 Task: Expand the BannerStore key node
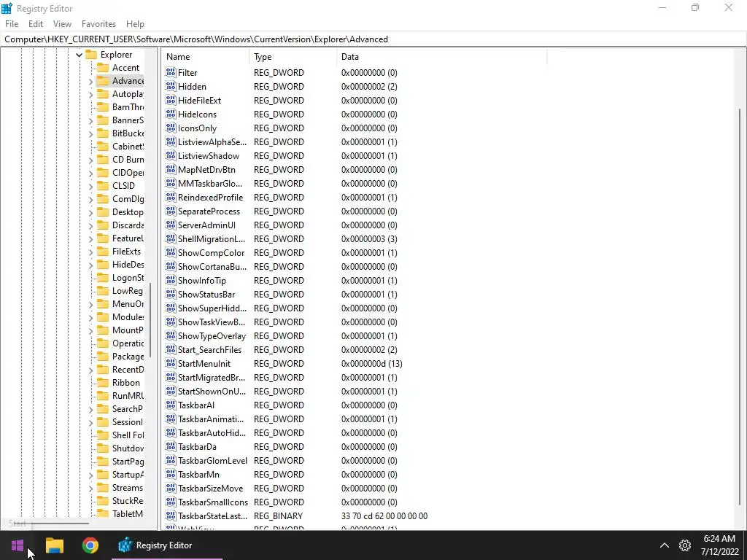point(90,120)
